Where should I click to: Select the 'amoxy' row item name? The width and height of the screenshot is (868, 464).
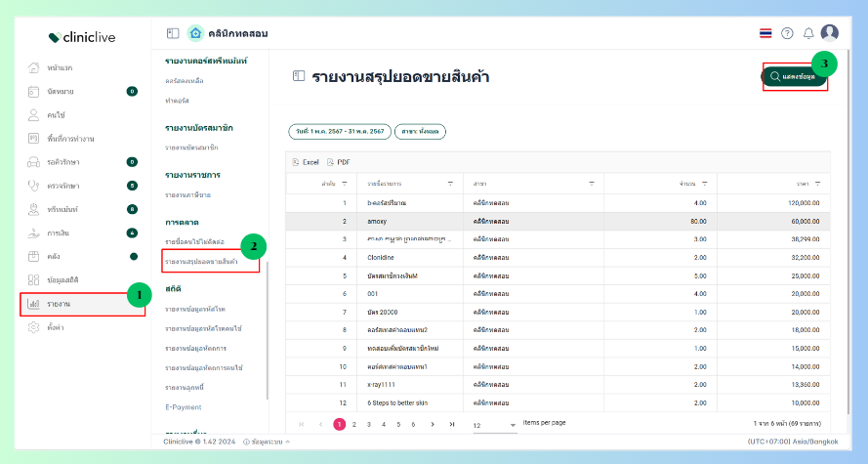377,222
